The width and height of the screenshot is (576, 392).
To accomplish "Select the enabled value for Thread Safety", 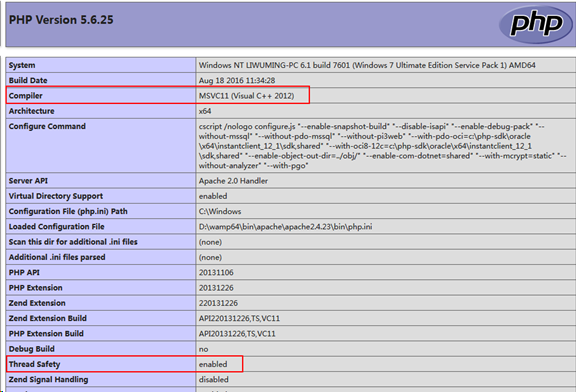I will point(213,364).
